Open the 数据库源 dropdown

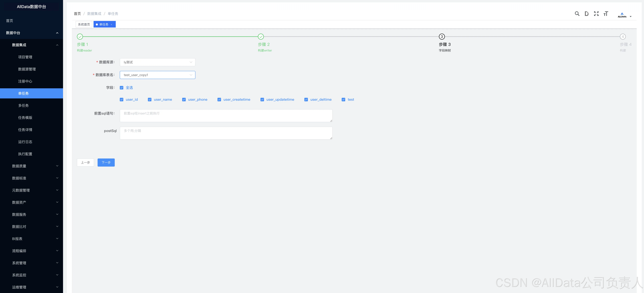pyautogui.click(x=157, y=62)
